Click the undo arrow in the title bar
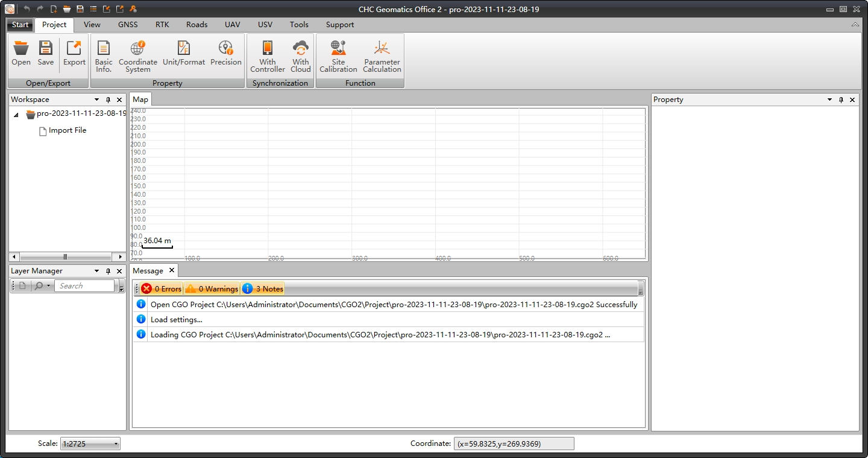 pyautogui.click(x=27, y=9)
